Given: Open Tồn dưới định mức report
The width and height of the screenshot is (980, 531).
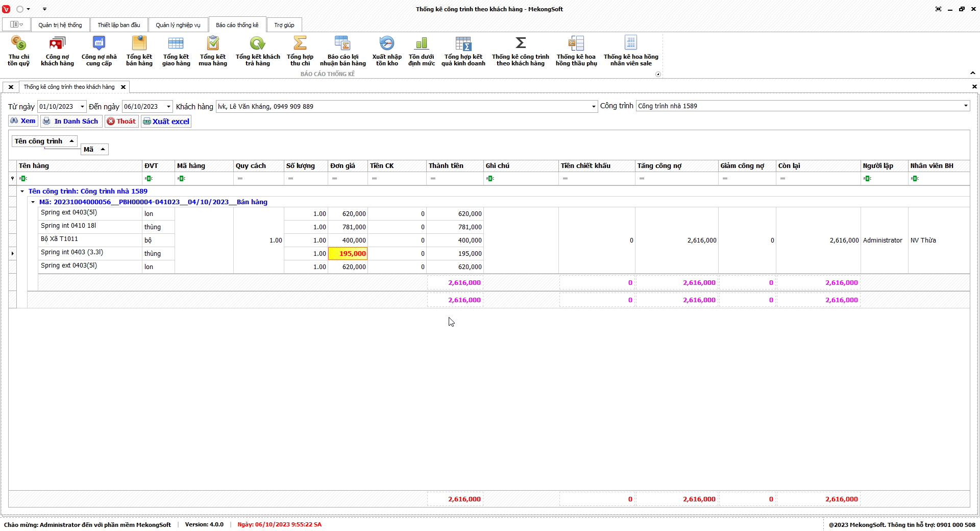Looking at the screenshot, I should [x=421, y=51].
